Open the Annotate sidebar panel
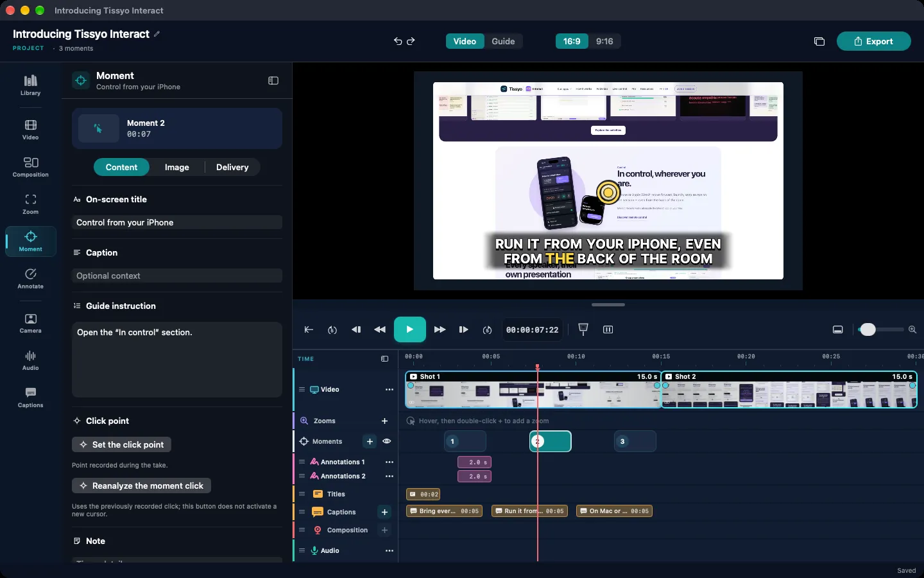 point(30,278)
